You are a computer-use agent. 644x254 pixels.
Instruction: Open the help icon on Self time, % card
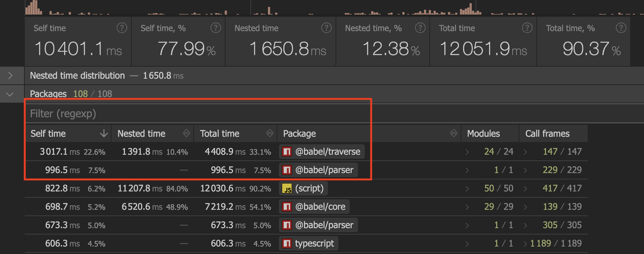coord(216,28)
